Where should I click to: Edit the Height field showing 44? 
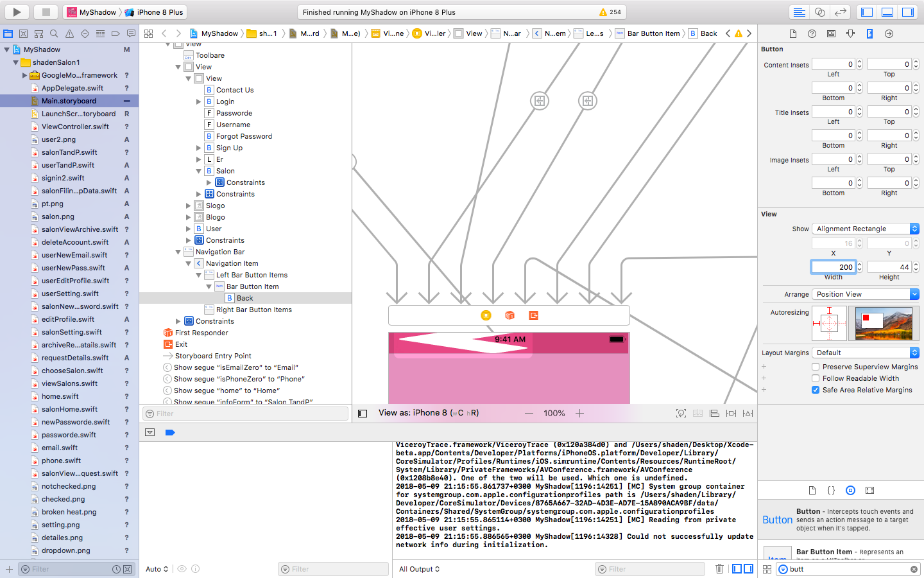889,267
